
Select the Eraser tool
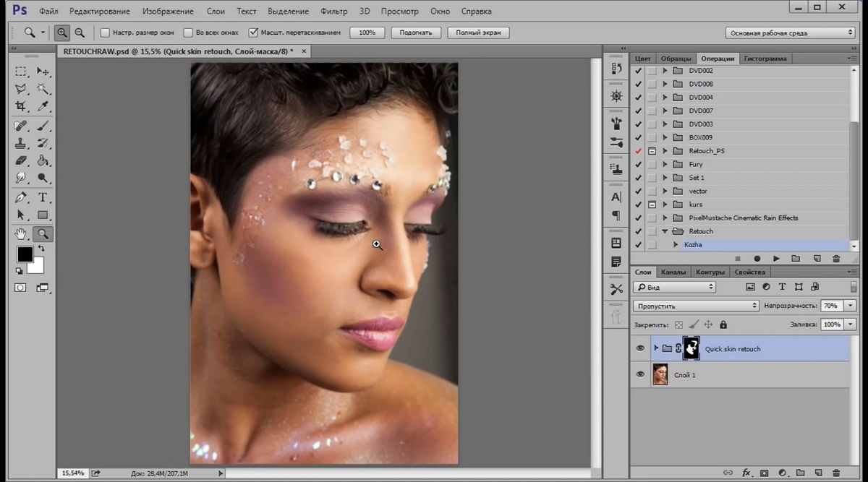pyautogui.click(x=21, y=160)
